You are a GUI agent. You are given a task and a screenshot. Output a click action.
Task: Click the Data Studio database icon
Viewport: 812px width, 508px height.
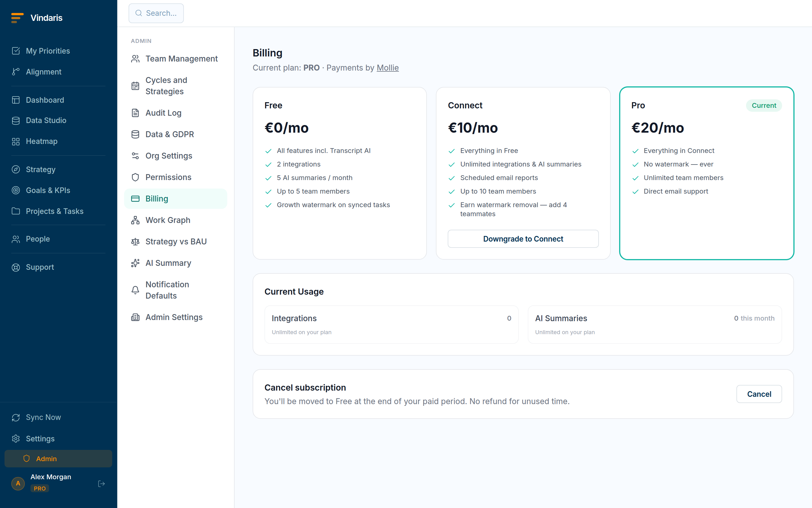click(x=16, y=120)
